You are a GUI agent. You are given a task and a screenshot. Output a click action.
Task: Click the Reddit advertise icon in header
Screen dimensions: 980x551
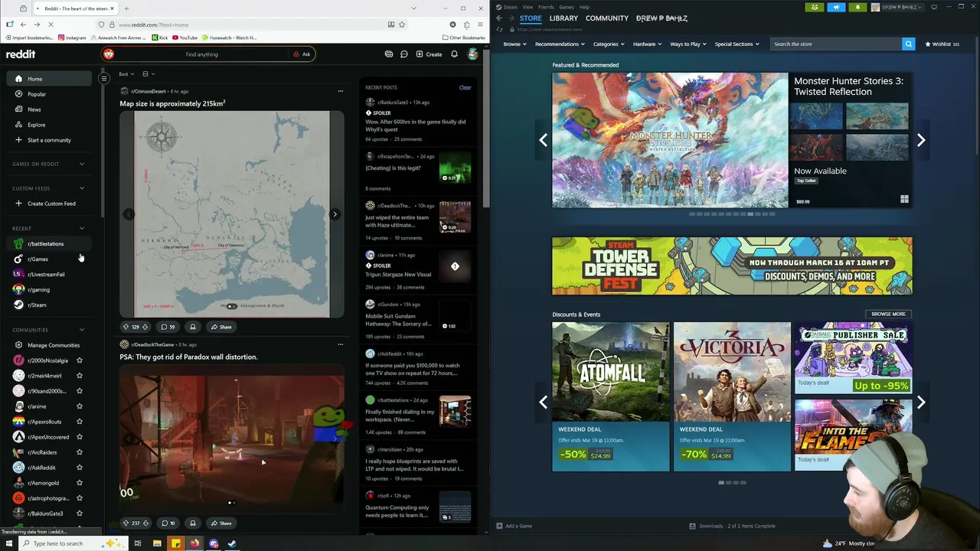click(389, 54)
